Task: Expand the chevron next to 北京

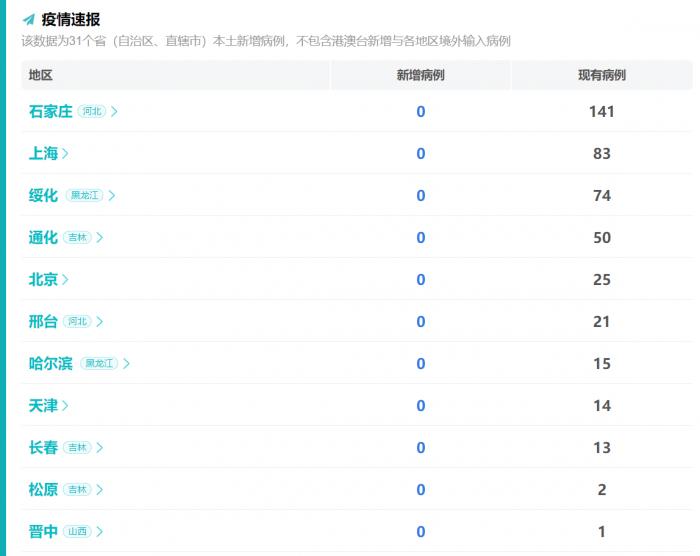Action: click(65, 279)
